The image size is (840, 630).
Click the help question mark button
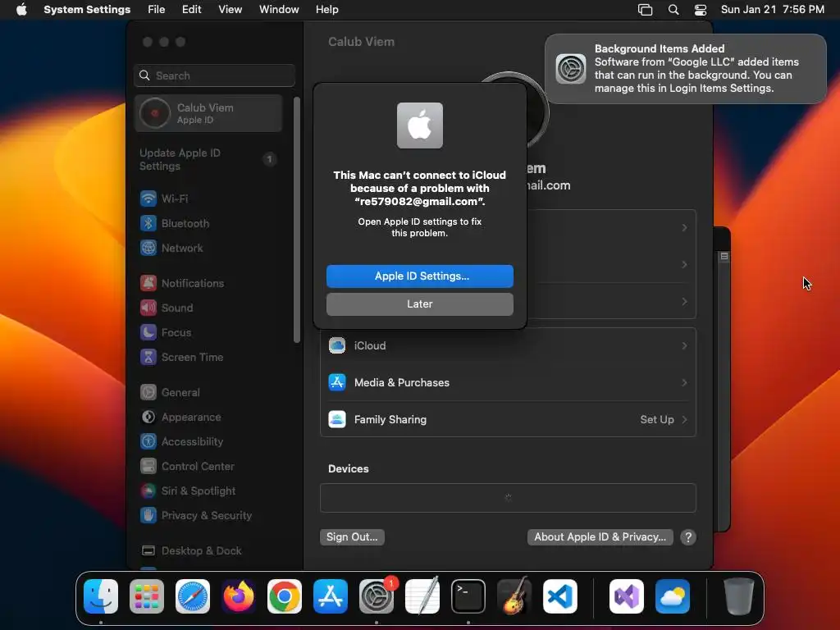click(688, 537)
